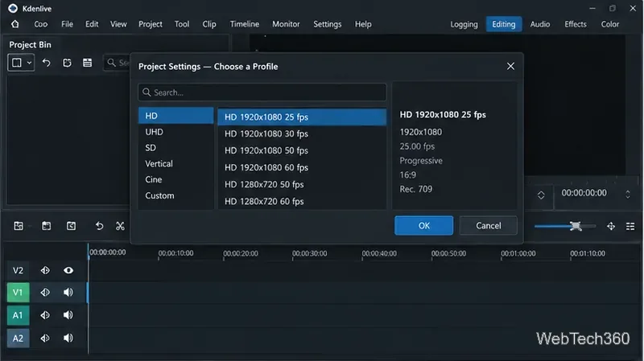Screen dimensions: 644x361
Task: Click the monitor timecode field 00:00:00:00
Action: tap(584, 193)
